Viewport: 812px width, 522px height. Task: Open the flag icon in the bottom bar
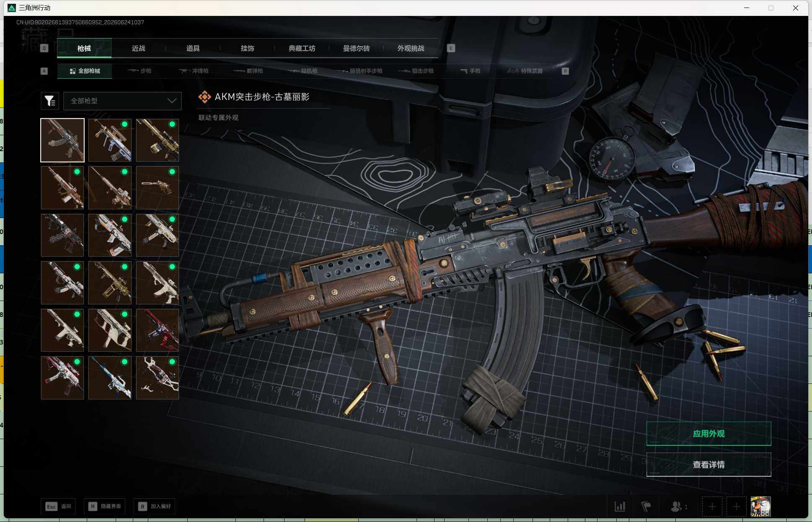pos(646,507)
